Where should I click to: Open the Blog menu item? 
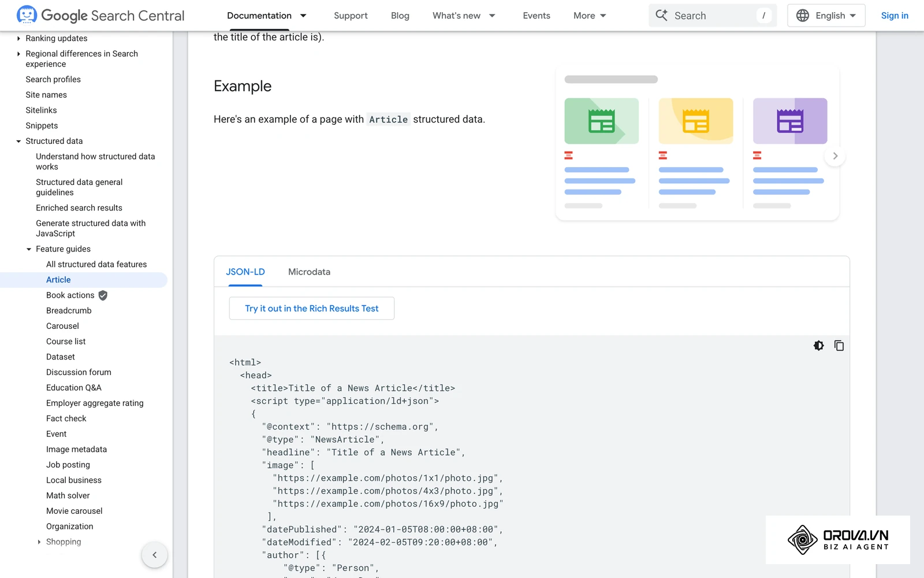click(400, 16)
